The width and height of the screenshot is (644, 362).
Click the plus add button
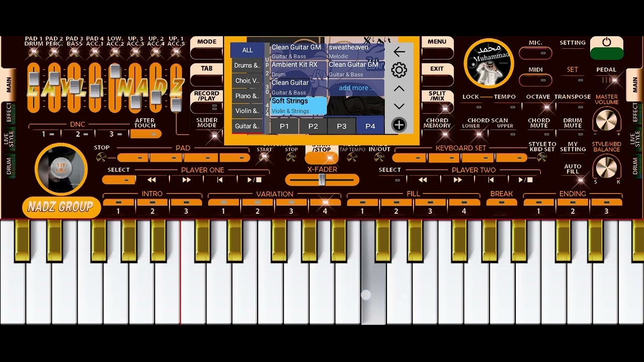(398, 125)
